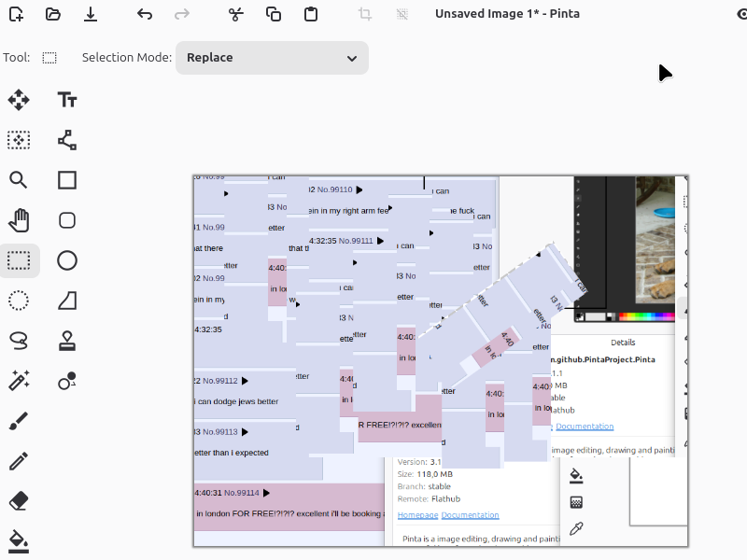Click the Open file folder icon

(53, 14)
